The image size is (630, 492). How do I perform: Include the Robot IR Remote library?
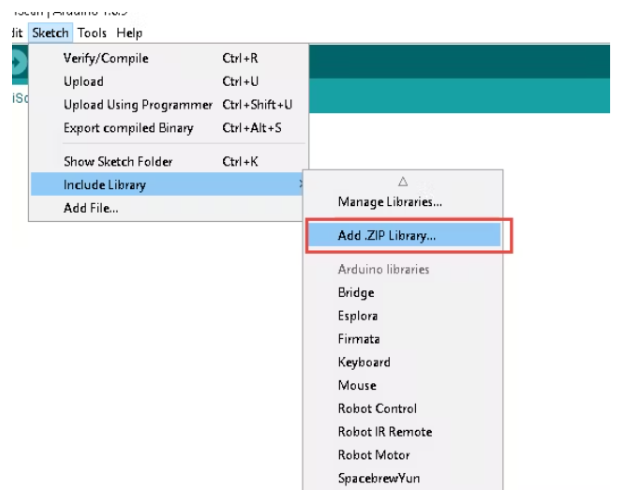click(403, 432)
